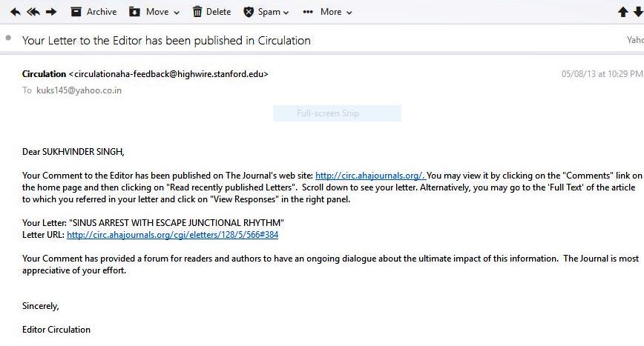Click the Spam label in toolbar
Screen dimensions: 644x346
pos(269,12)
